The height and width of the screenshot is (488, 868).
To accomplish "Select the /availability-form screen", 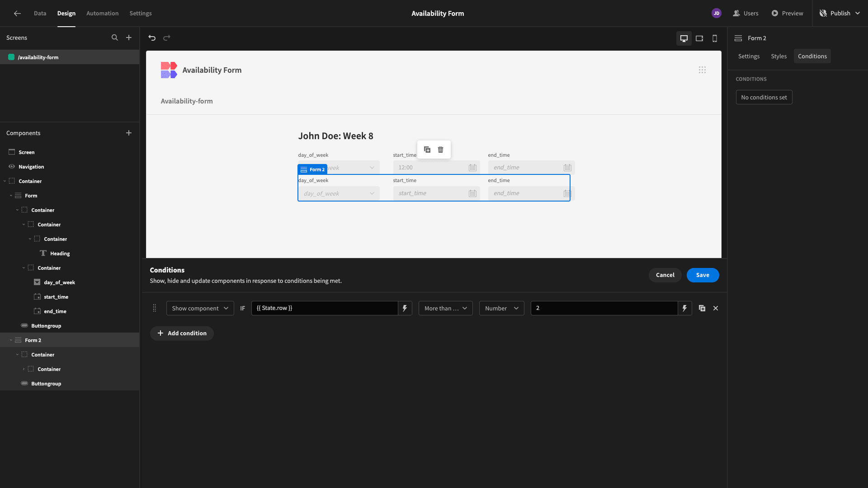I will (70, 57).
